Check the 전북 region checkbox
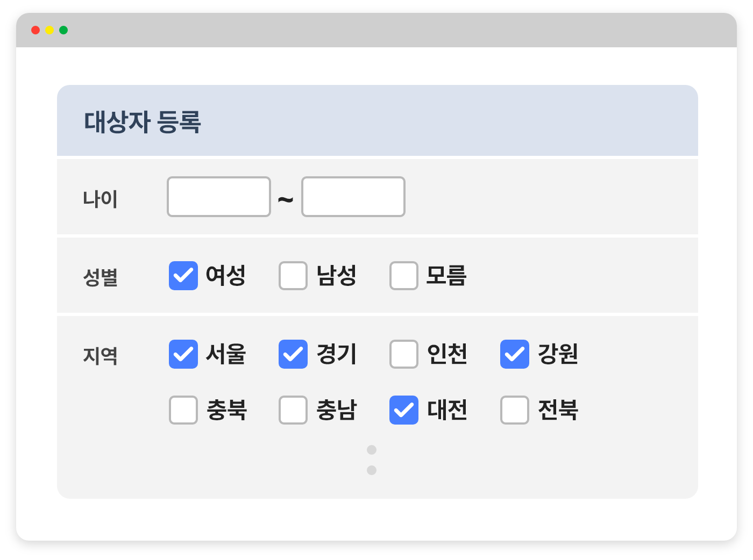This screenshot has width=753, height=560. 515,410
